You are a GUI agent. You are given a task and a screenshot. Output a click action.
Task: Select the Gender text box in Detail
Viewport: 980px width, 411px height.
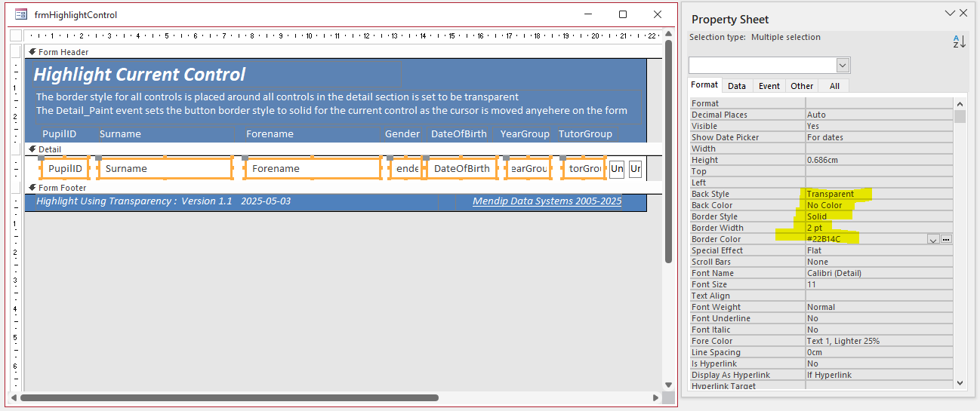click(x=406, y=169)
